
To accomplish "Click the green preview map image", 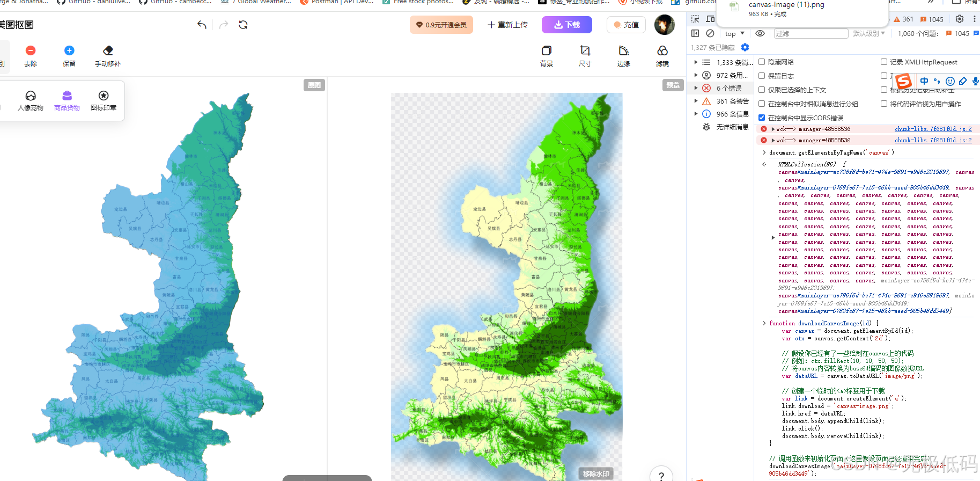I will point(507,286).
